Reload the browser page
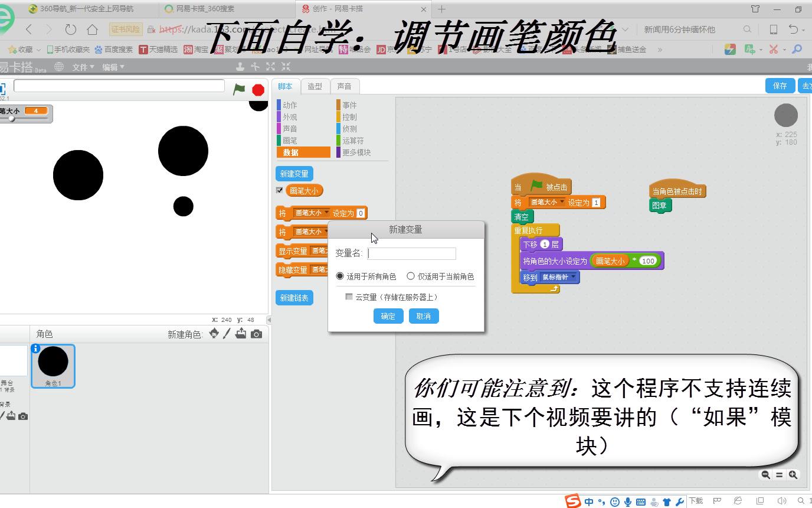Image resolution: width=812 pixels, height=508 pixels. pyautogui.click(x=71, y=29)
